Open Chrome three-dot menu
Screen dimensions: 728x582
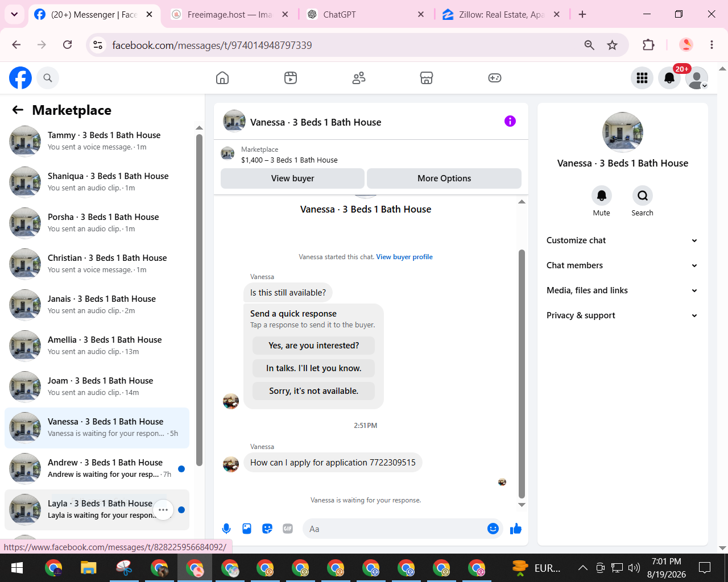(x=712, y=45)
